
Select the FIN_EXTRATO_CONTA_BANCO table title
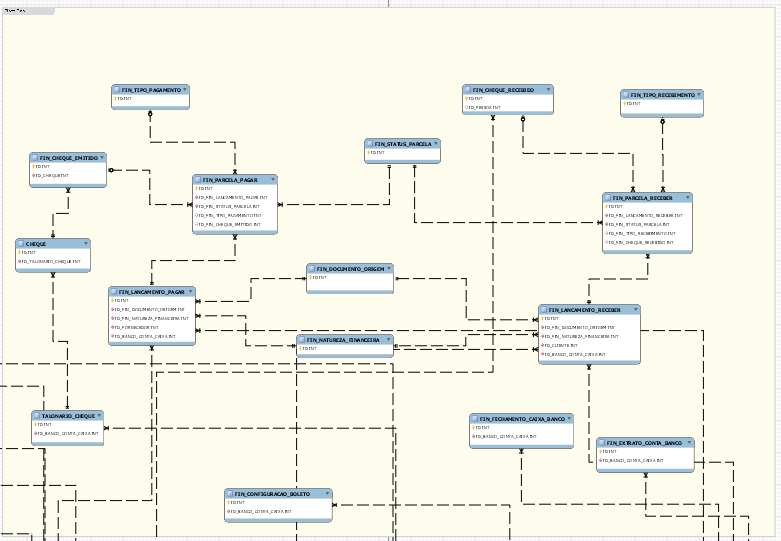[x=644, y=443]
